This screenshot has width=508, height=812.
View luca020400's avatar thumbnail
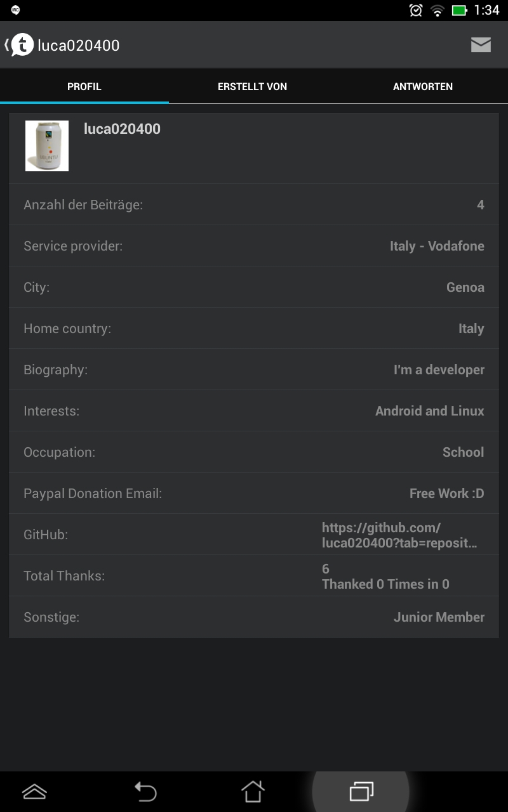point(47,146)
